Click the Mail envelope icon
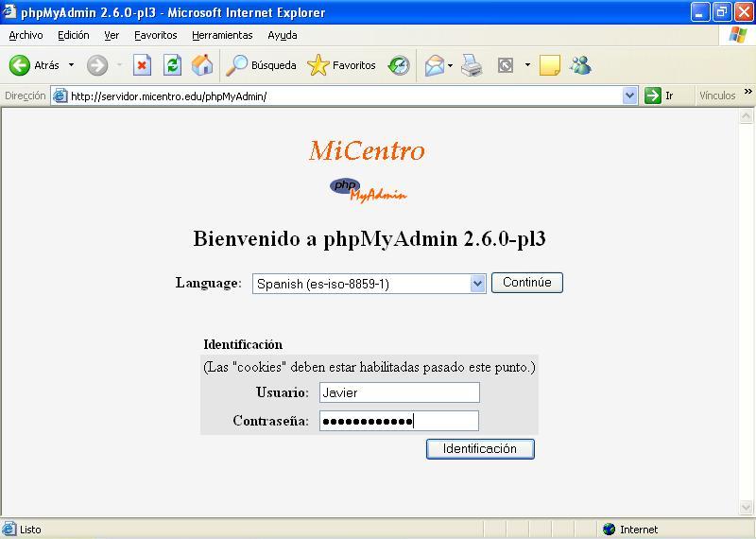756x539 pixels. 434,65
